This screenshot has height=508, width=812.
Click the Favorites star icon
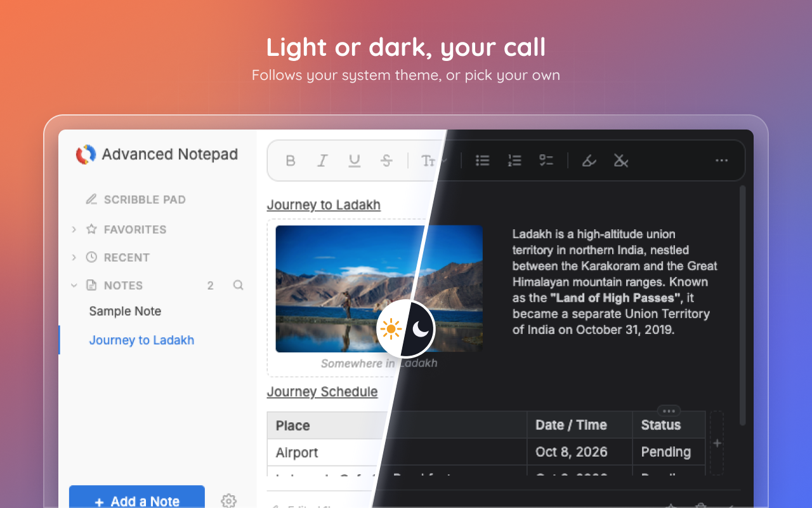click(x=91, y=229)
